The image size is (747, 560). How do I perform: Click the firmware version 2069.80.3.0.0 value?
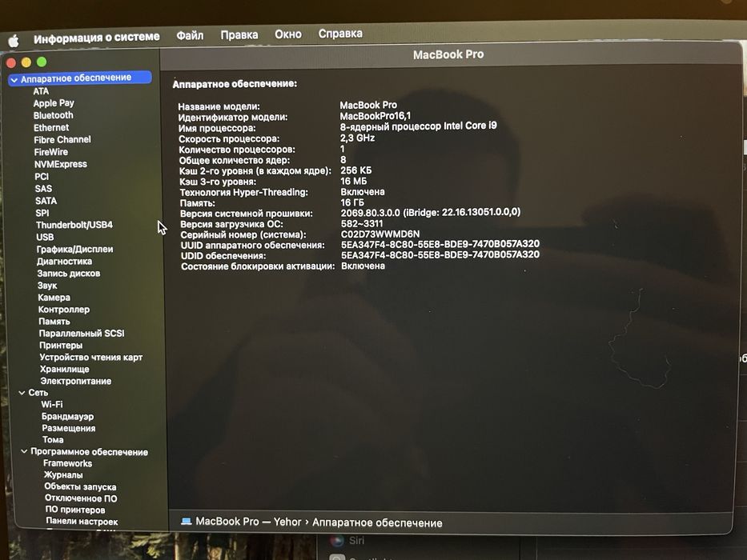point(431,212)
